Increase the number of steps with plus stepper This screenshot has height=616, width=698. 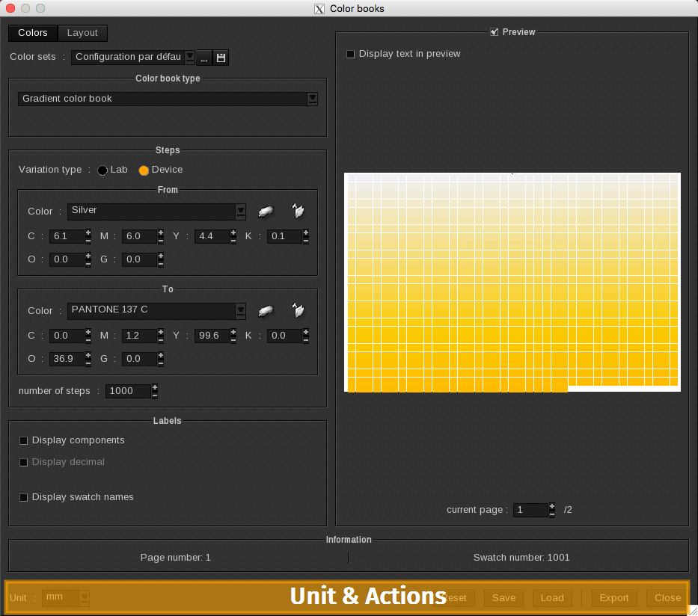click(155, 387)
